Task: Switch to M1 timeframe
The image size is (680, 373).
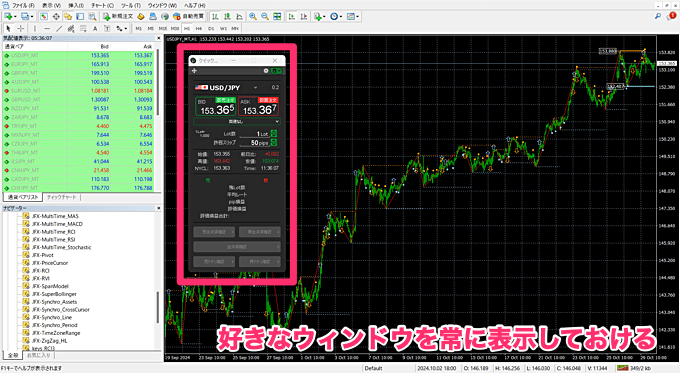Action: point(139,29)
